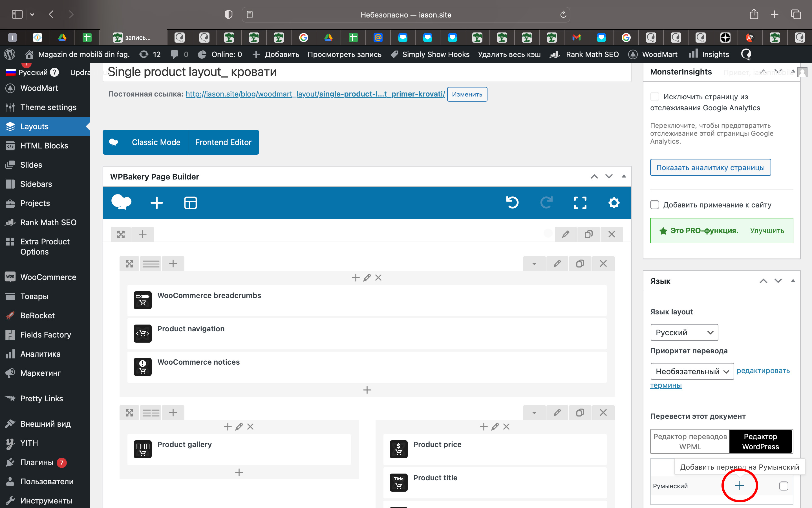Switch to Classic Mode

tap(156, 142)
